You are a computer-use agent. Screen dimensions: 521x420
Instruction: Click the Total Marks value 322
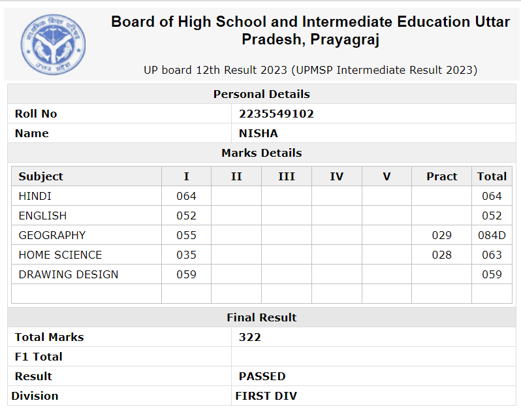tap(250, 337)
